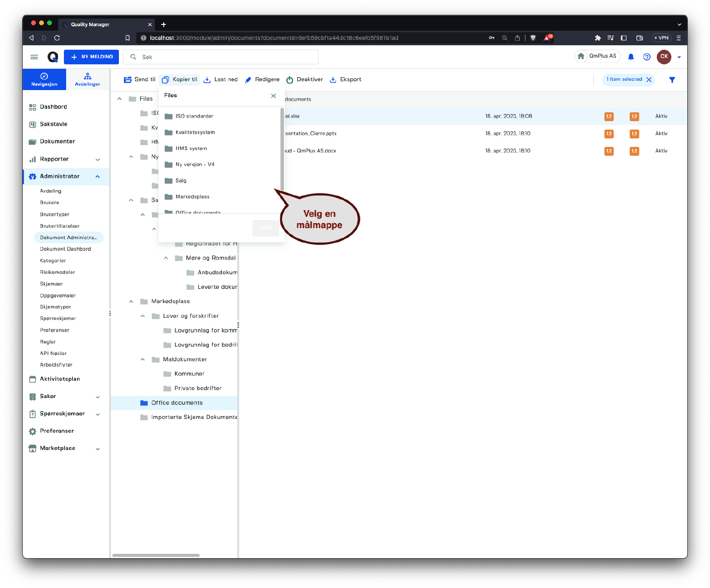Viewport: 710px width, 588px height.
Task: Open Dokument Dashbord submenu item
Action: [x=65, y=249]
